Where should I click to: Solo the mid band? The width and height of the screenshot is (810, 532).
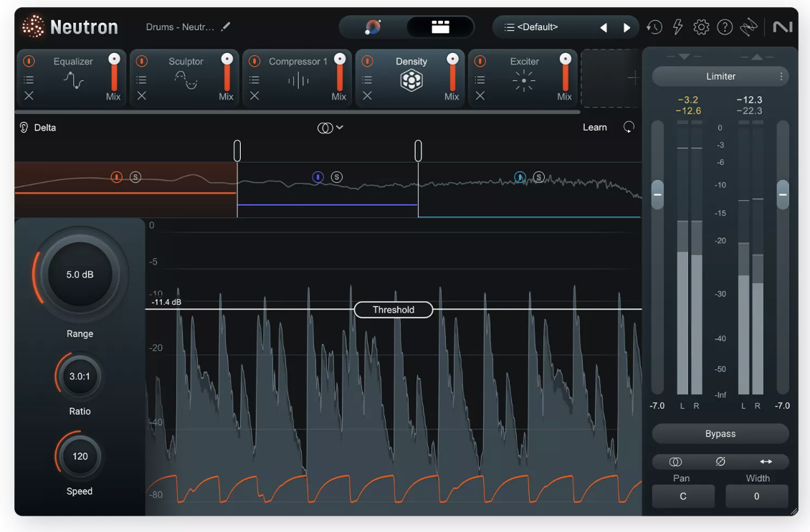[337, 177]
